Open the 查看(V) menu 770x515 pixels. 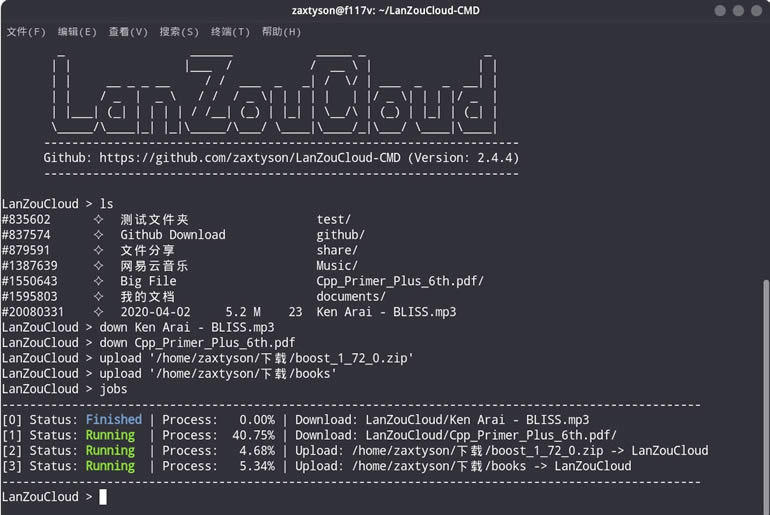(x=128, y=32)
